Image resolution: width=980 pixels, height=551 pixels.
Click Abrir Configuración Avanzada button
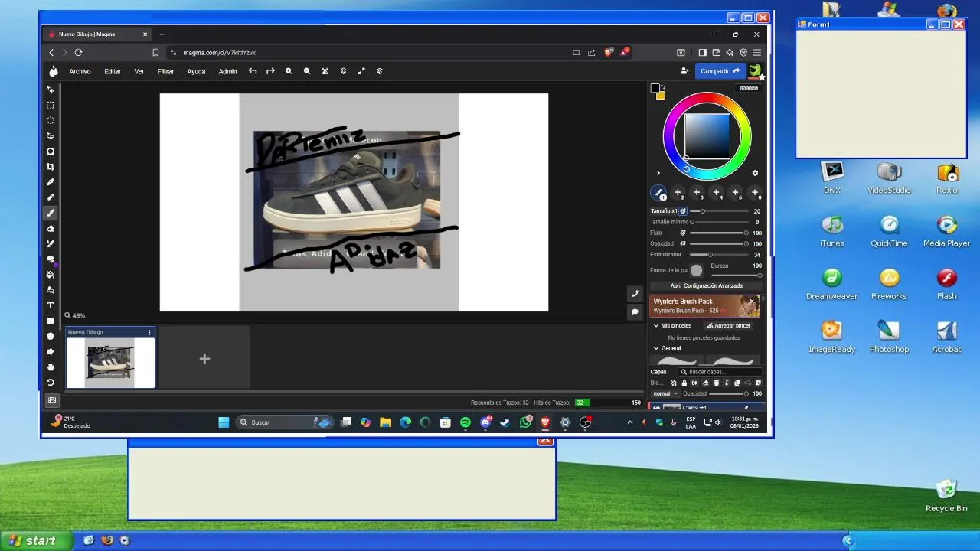tap(706, 285)
